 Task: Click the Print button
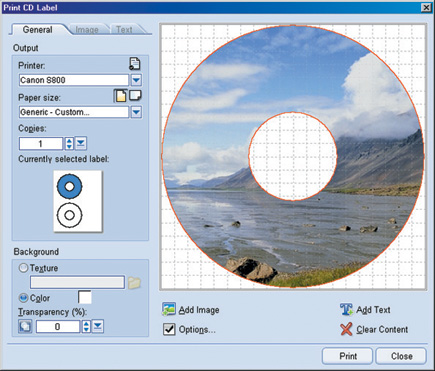pos(347,356)
